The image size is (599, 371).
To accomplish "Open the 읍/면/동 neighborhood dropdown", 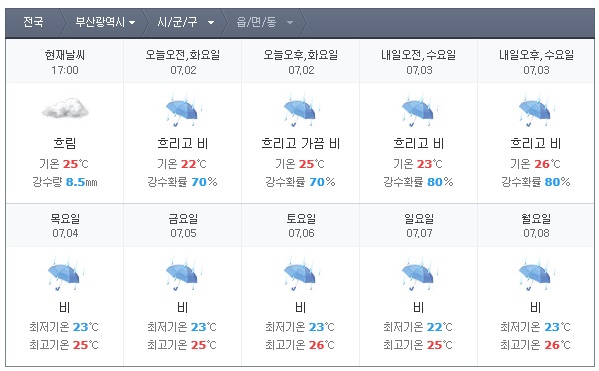I will tap(264, 22).
